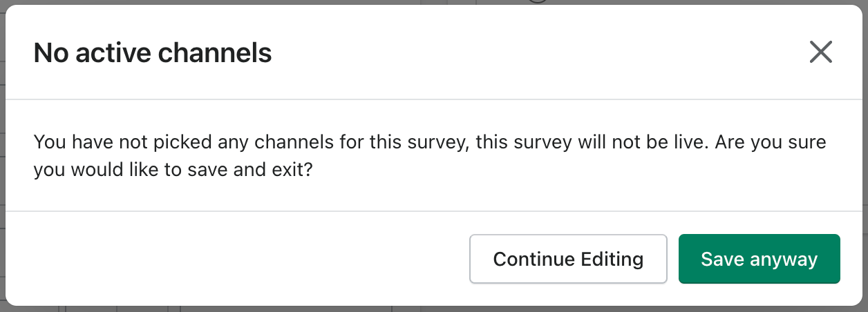Viewport: 868px width, 312px height.
Task: Dismiss the dialog with the X icon
Action: pos(820,52)
